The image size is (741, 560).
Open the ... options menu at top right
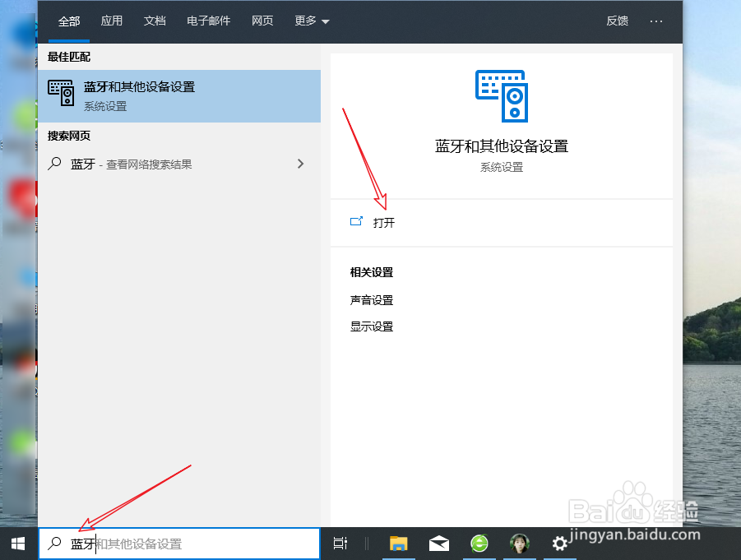point(655,21)
